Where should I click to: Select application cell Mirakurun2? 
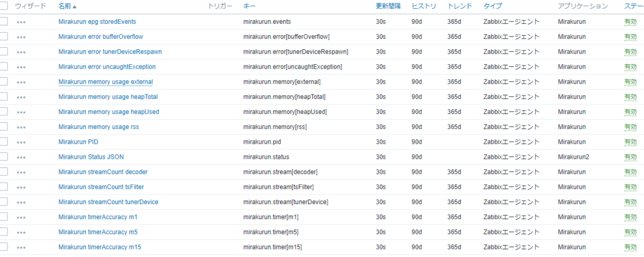[574, 157]
